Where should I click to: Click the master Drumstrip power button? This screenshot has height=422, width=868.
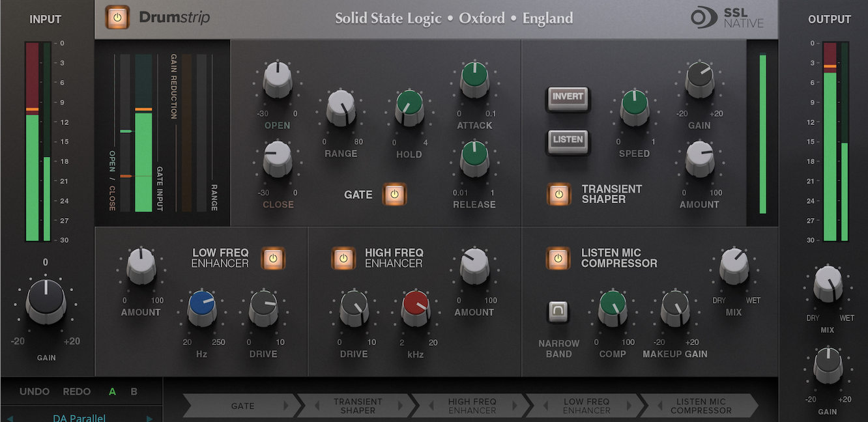pyautogui.click(x=118, y=18)
